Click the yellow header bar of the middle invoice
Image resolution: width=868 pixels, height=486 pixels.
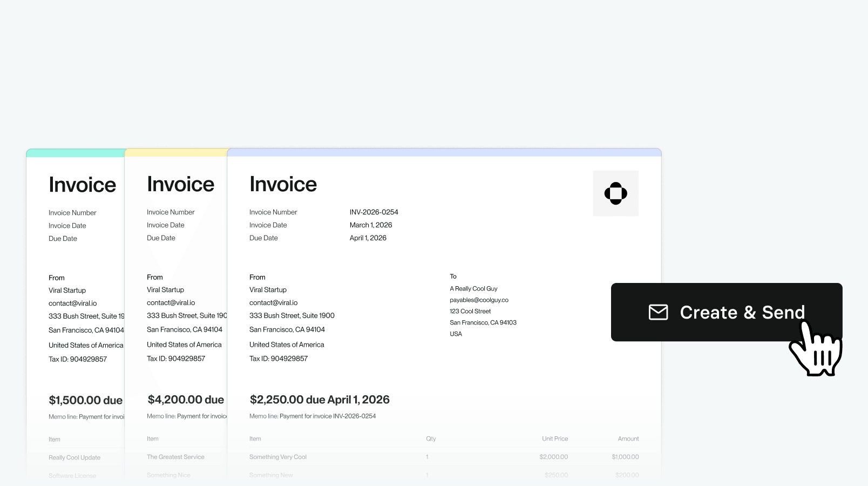tap(176, 153)
